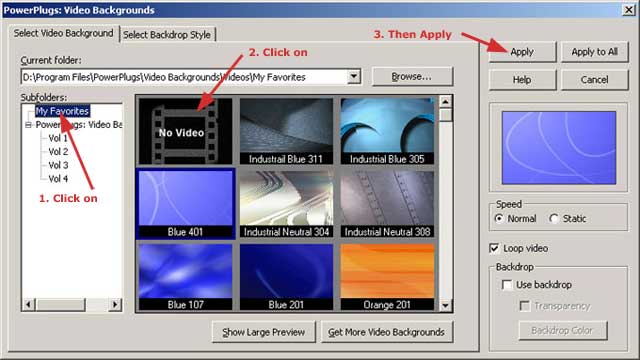Select the No Video thumbnail
This screenshot has height=360, width=640.
click(185, 131)
